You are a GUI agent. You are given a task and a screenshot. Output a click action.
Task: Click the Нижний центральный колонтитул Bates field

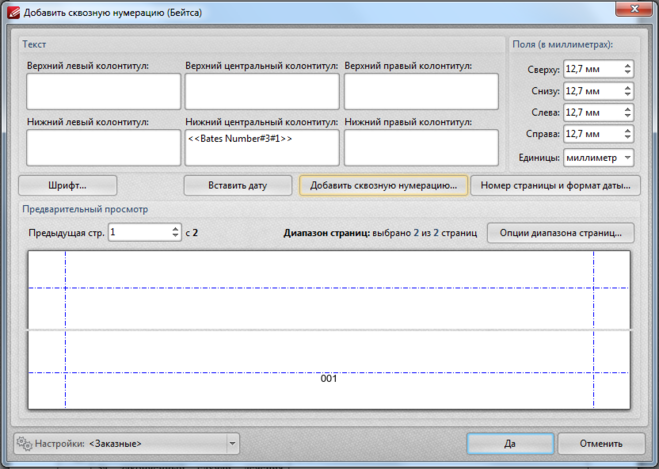pyautogui.click(x=261, y=147)
